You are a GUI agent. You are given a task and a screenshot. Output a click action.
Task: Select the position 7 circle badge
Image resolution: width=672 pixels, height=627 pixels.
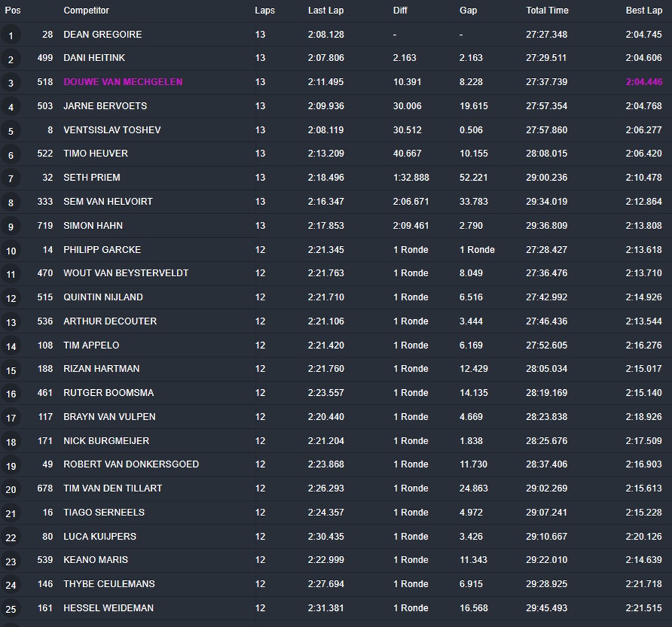click(11, 179)
